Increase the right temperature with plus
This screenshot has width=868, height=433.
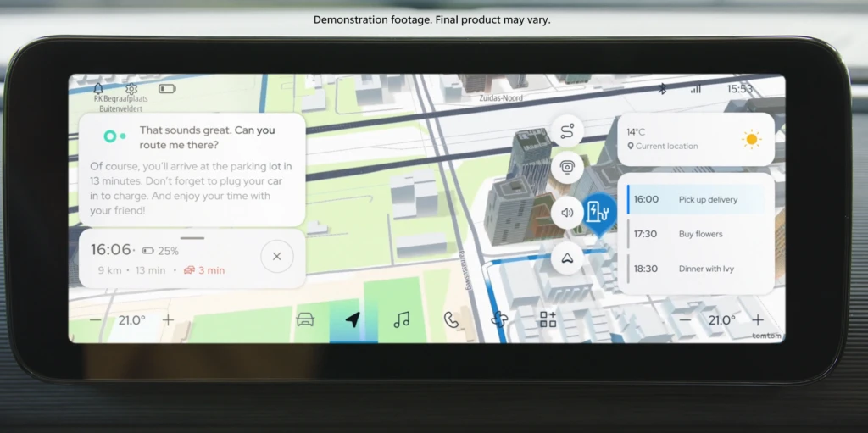(x=757, y=320)
